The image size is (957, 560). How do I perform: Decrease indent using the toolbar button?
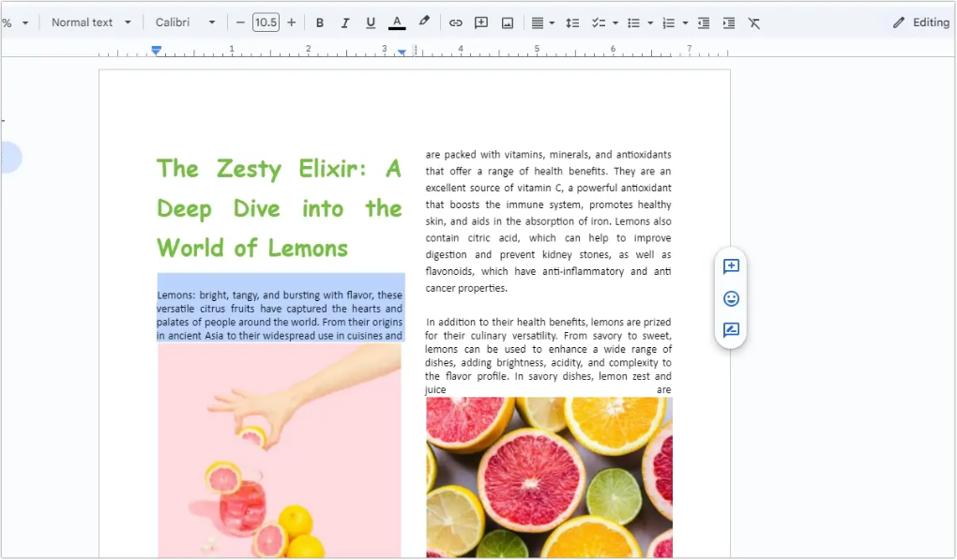[x=703, y=22]
